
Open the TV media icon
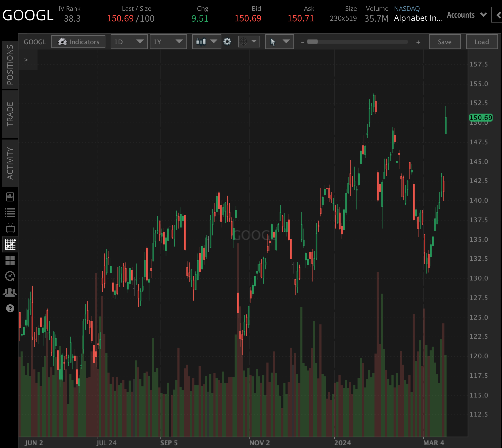coord(10,228)
